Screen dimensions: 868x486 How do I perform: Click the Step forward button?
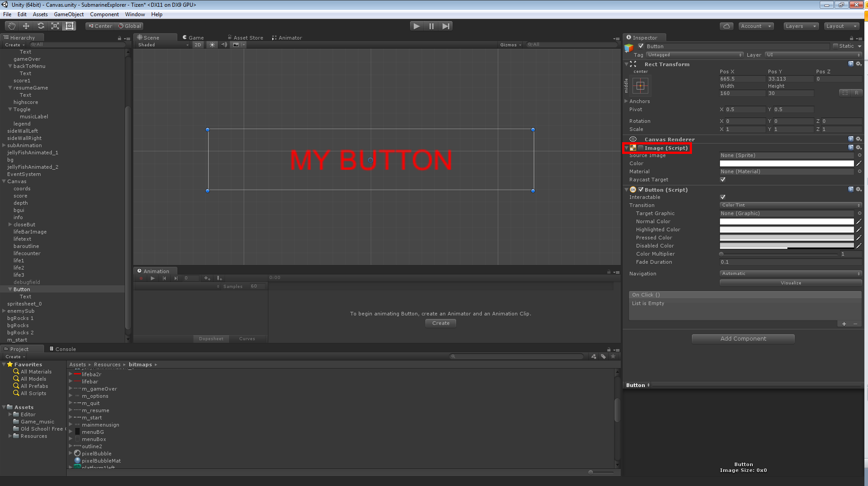tap(446, 26)
